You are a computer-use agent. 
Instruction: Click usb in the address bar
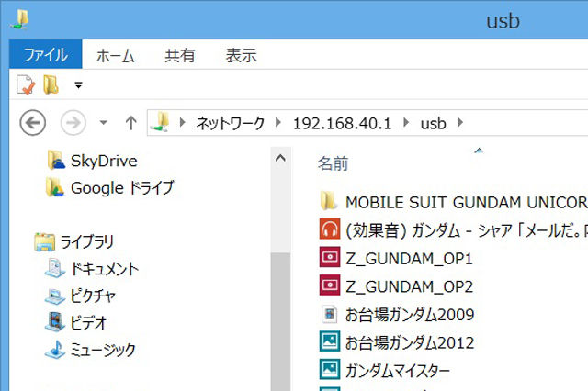[x=433, y=123]
